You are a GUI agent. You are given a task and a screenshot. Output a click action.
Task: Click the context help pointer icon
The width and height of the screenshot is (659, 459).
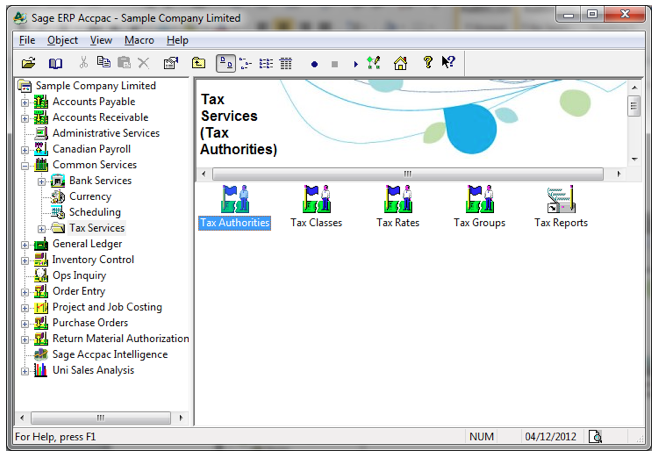coord(448,62)
